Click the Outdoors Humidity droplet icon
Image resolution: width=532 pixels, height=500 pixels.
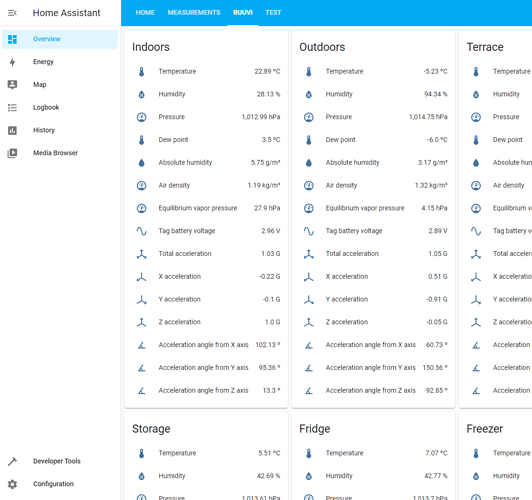coord(309,94)
